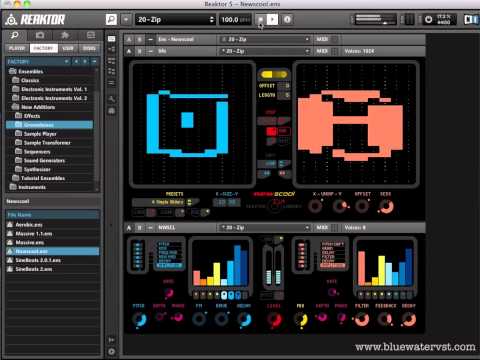The image size is (480, 360).
Task: Click the Reaktor logo in the toolbar
Action: click(x=35, y=20)
